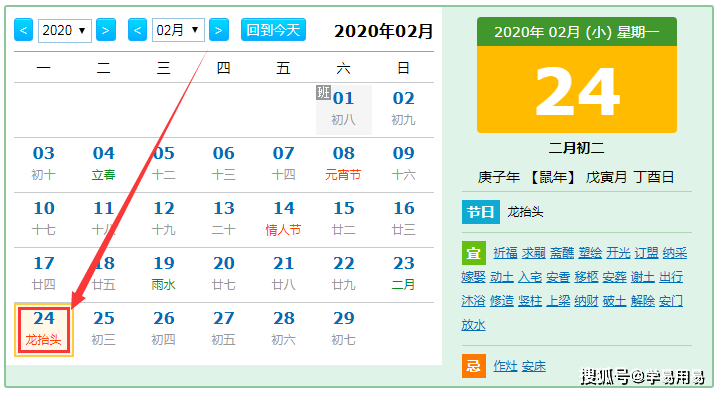The image size is (720, 394).
Task: Go back one month arrow
Action: coord(137,30)
